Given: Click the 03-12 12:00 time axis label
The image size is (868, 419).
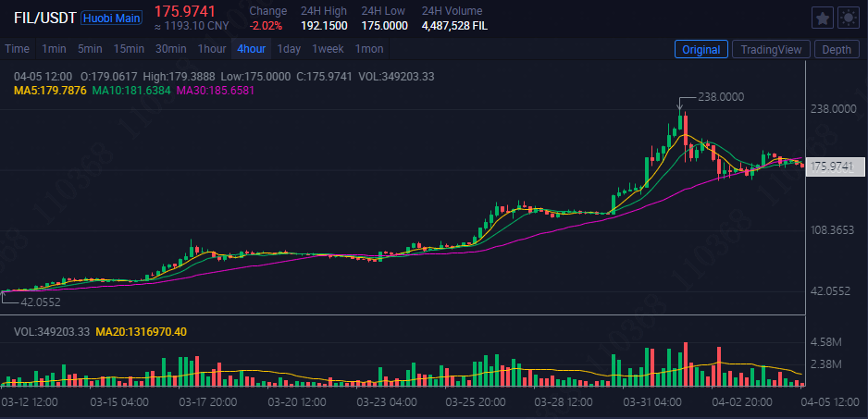Looking at the screenshot, I should pyautogui.click(x=29, y=401).
